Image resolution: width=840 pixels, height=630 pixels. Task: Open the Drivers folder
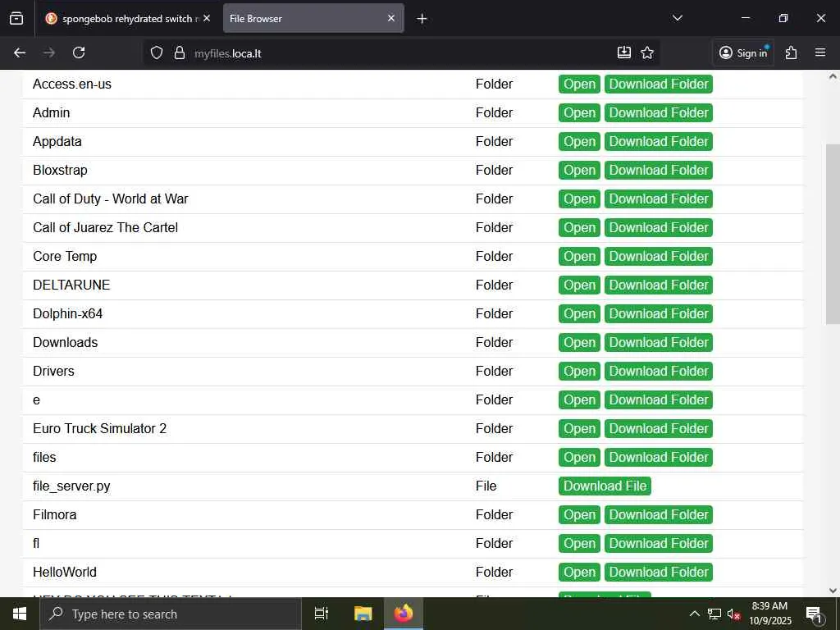click(579, 372)
